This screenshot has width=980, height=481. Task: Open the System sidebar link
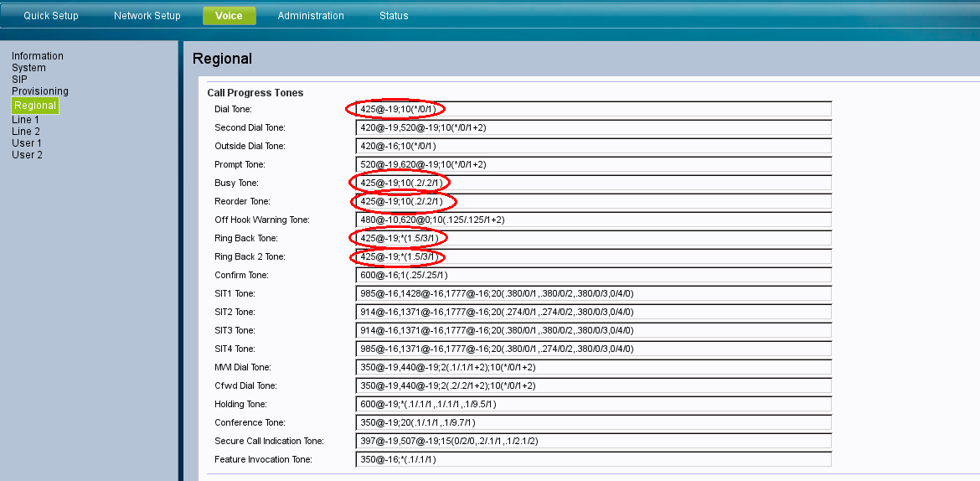click(28, 68)
